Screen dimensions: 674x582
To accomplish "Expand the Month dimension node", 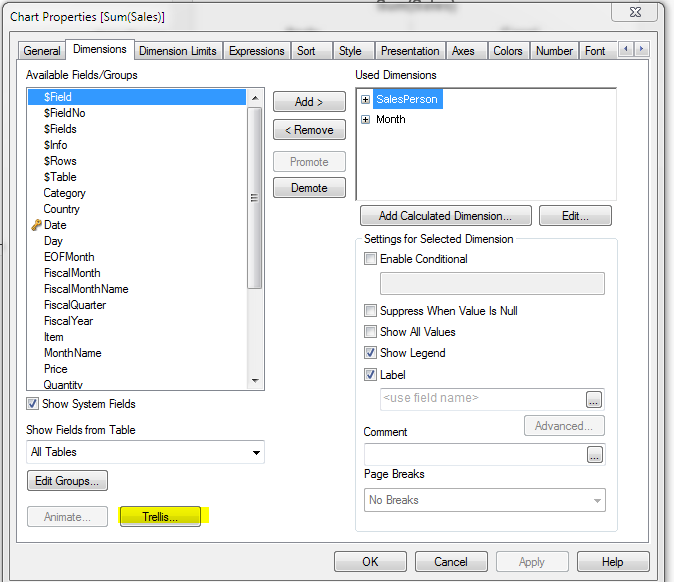I will 366,119.
